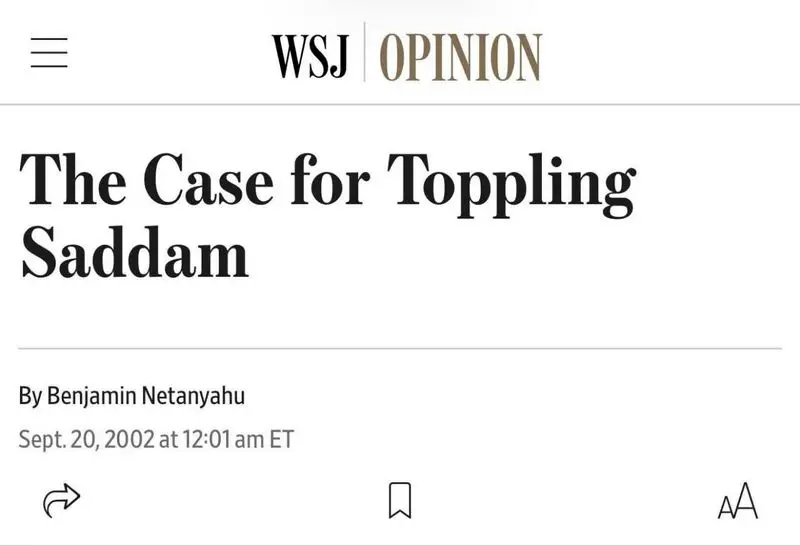Click the 'By' byline prefix
The height and width of the screenshot is (546, 800).
(30, 396)
